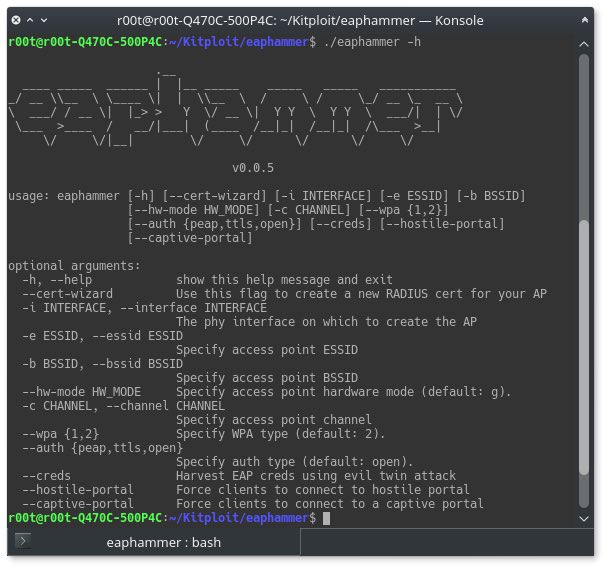Click 'Specify auth type (default: open).'
The width and height of the screenshot is (607, 569).
295,461
